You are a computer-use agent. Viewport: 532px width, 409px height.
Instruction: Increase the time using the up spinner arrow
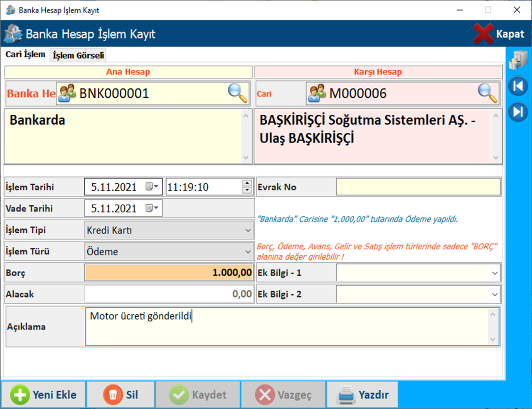point(247,183)
